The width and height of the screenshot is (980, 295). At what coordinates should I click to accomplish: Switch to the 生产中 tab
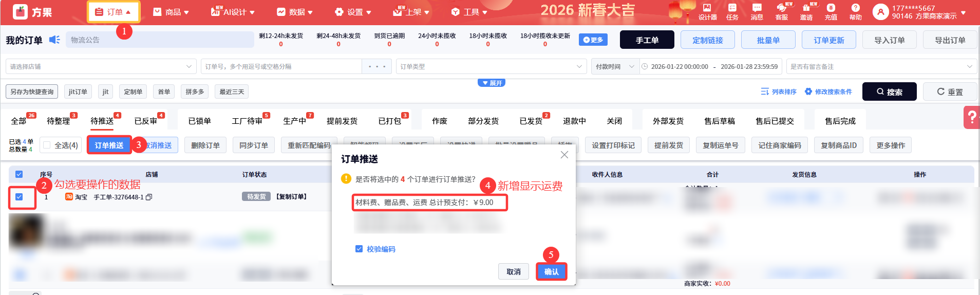294,121
